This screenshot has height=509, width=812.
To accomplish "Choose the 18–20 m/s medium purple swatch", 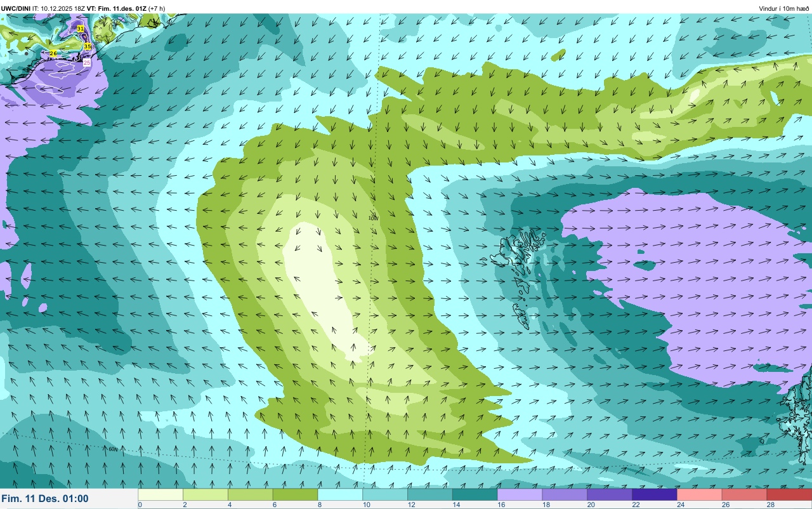I will [x=565, y=494].
